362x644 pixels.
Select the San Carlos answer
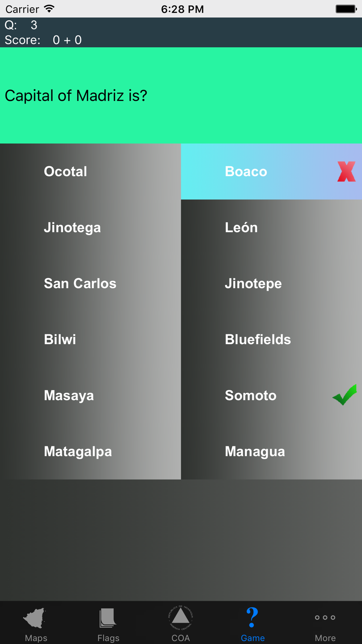[90, 283]
